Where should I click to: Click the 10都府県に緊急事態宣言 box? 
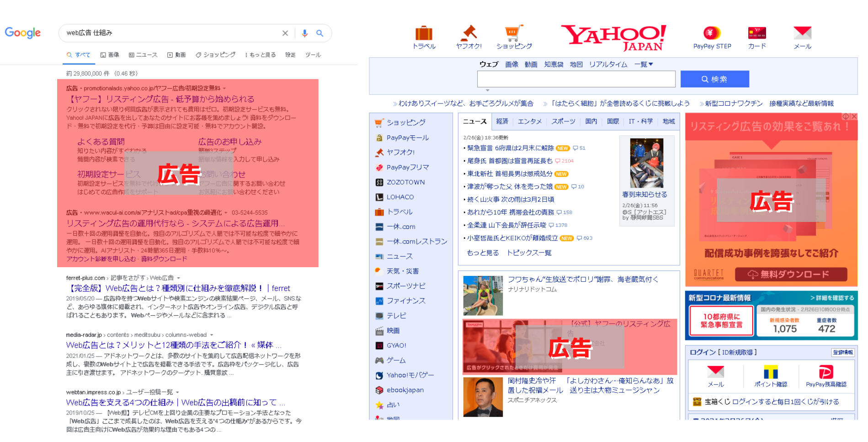[721, 321]
